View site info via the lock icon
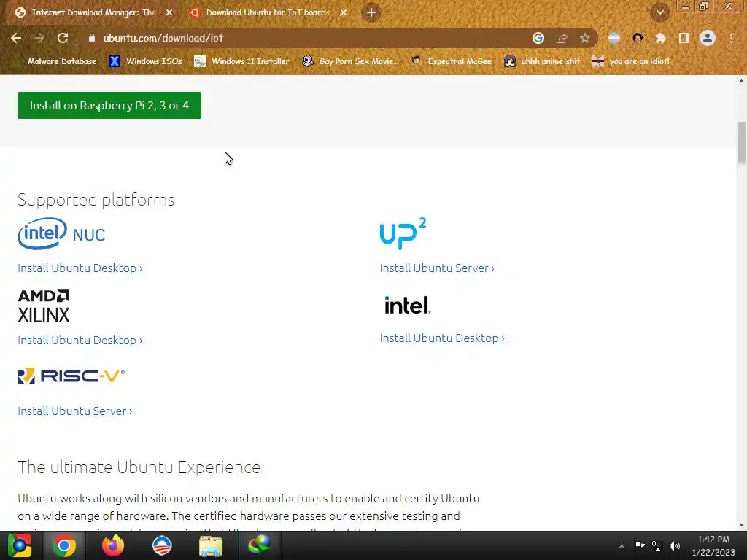 coord(91,38)
